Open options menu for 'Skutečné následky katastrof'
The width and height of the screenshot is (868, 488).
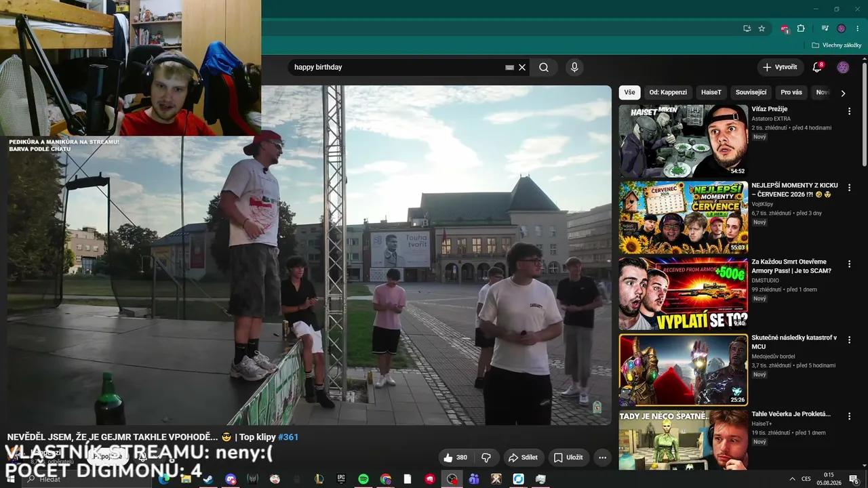click(849, 340)
